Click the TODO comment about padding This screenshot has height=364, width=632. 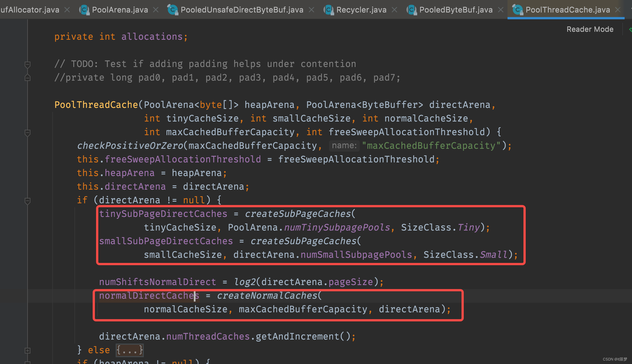(205, 64)
